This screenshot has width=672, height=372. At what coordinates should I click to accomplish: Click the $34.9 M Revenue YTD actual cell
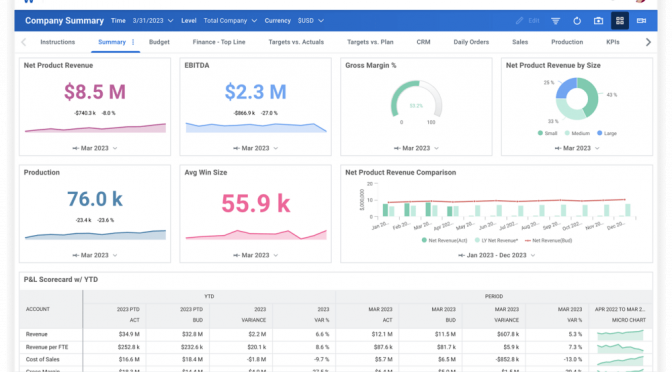coord(129,334)
